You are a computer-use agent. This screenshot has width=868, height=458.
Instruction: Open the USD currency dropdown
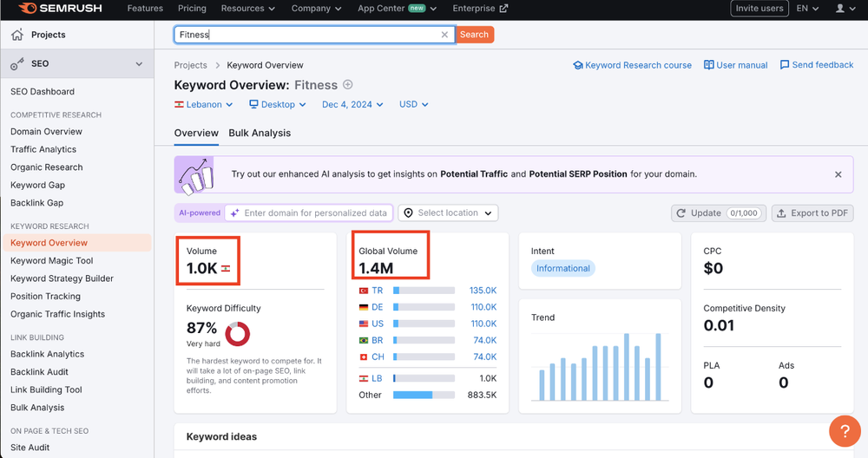pos(413,104)
